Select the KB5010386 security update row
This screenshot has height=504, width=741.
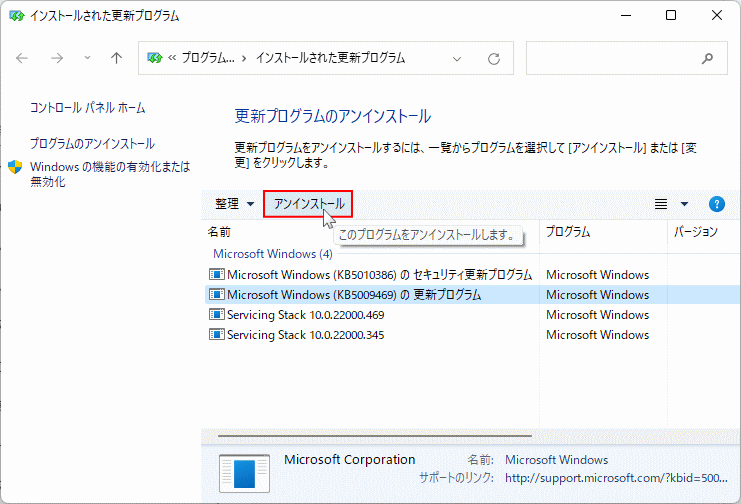tap(474, 275)
